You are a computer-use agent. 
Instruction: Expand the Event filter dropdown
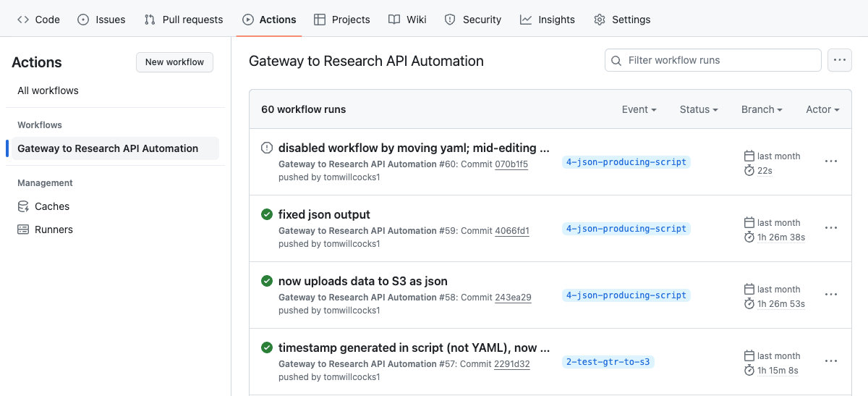pyautogui.click(x=639, y=109)
